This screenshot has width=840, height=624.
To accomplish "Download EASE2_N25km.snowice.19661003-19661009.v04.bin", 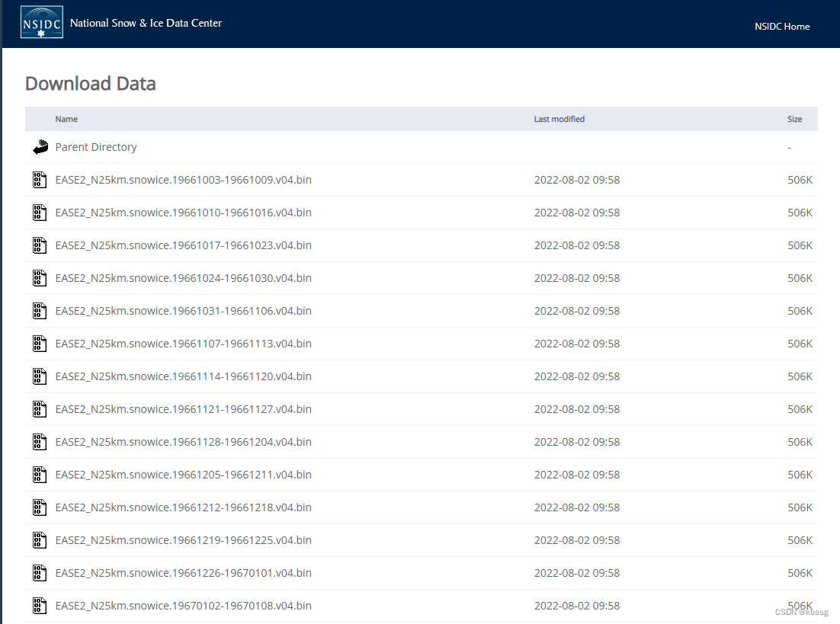I will click(x=183, y=180).
